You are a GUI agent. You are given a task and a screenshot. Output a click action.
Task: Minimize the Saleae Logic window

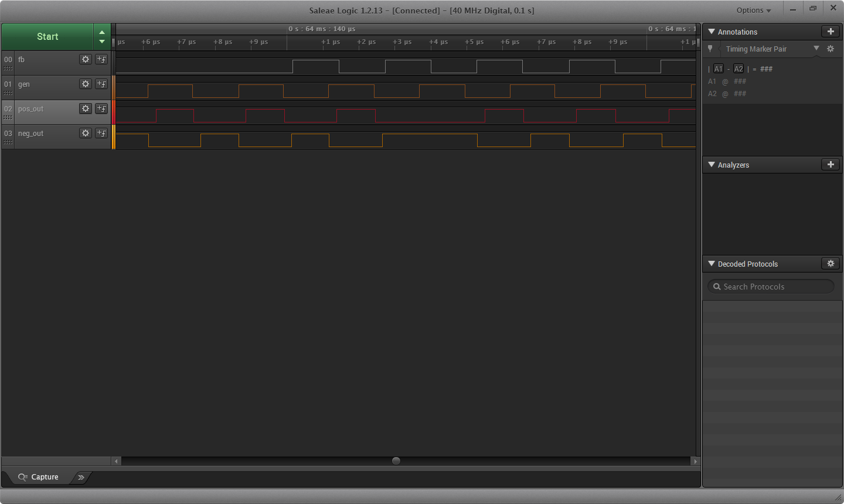(793, 9)
